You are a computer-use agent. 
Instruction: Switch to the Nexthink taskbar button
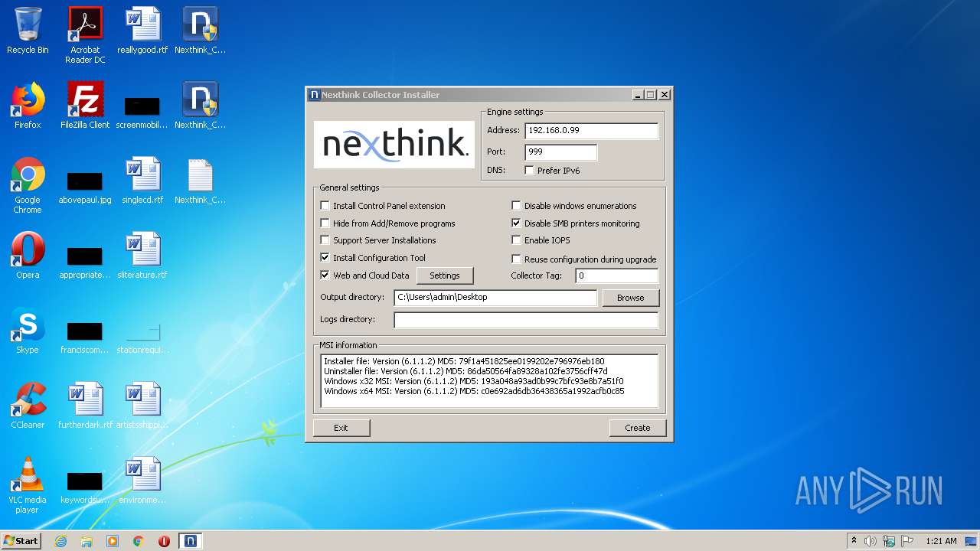tap(190, 541)
